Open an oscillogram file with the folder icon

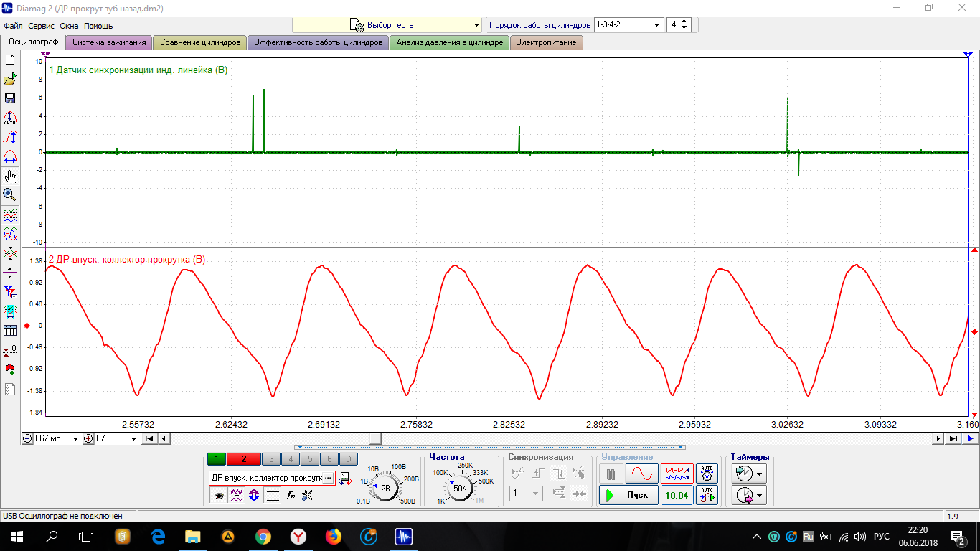pyautogui.click(x=10, y=79)
